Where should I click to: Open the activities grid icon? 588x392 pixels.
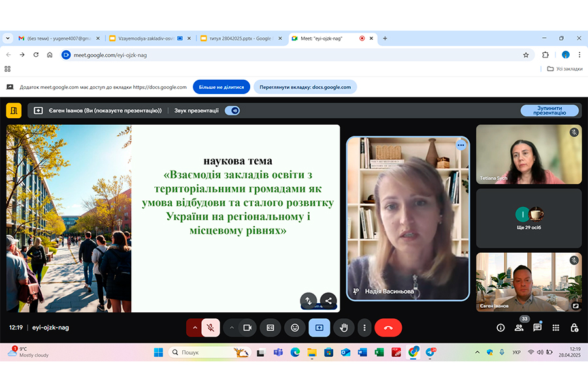point(556,327)
